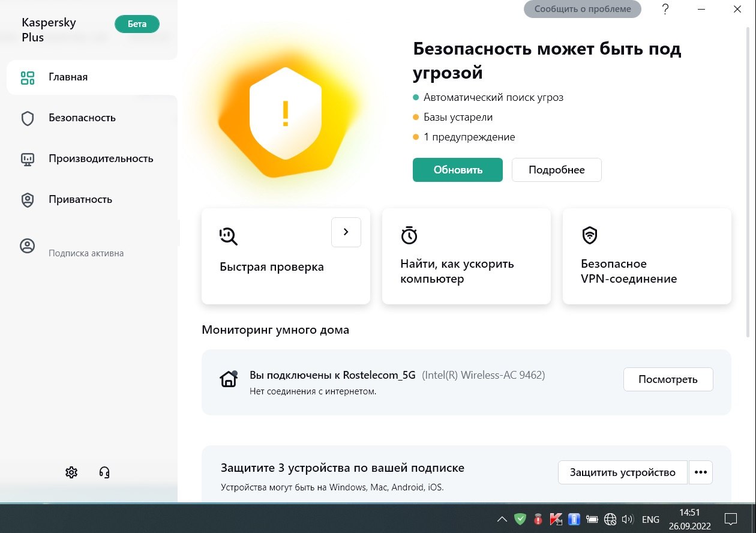
Task: Open the three-dots menu beside Защитить устройство
Action: click(x=701, y=472)
